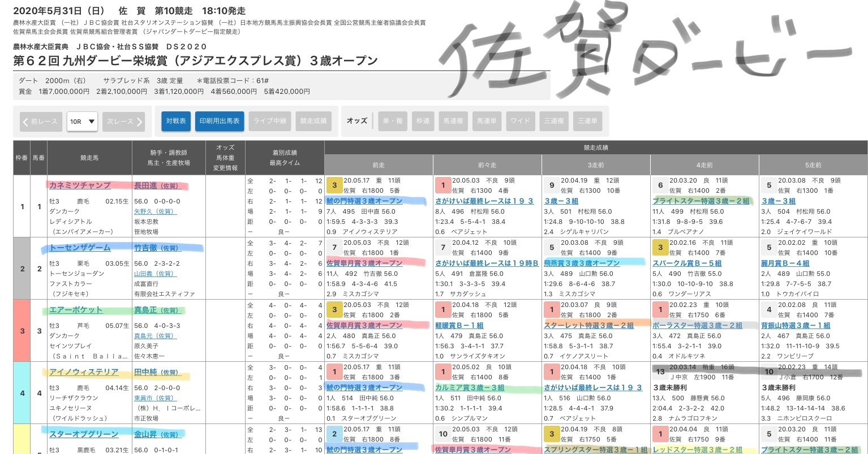Select 枠連 bracket quinella odds
The height and width of the screenshot is (454, 868).
[x=423, y=121]
